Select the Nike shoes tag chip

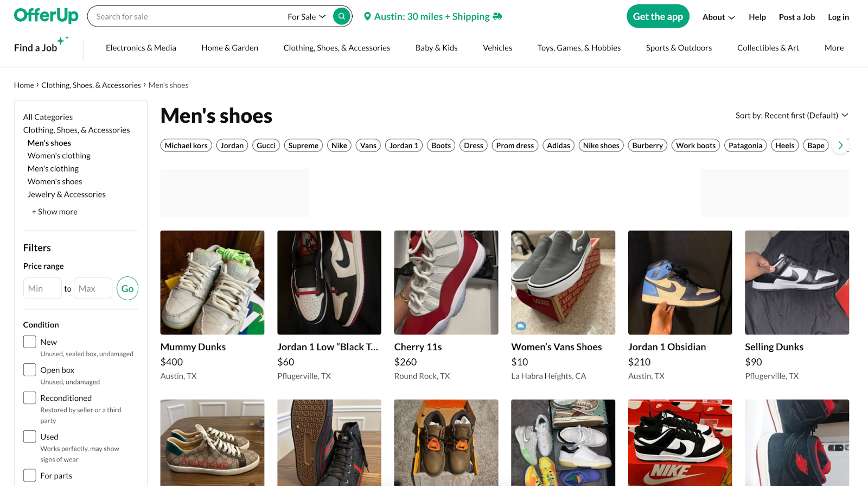click(x=601, y=145)
